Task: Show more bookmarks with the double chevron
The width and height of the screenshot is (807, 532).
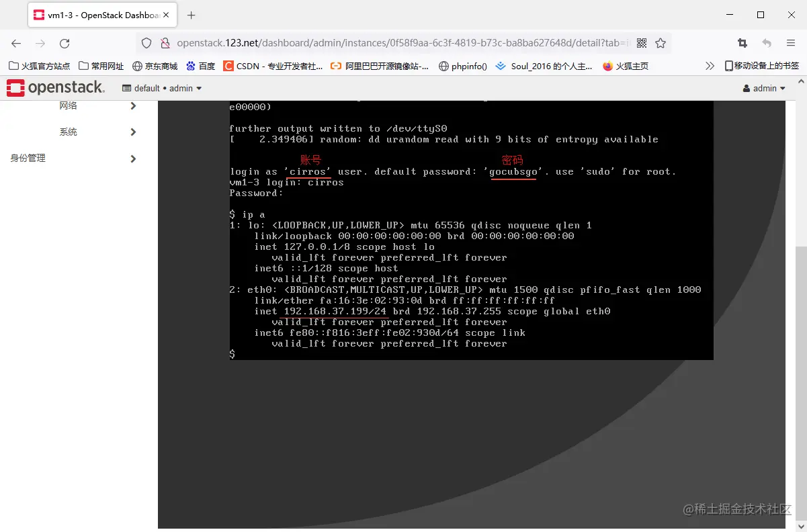Action: point(710,66)
